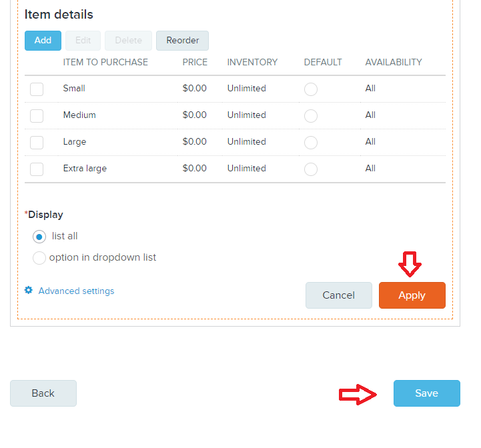
Task: Tick the checkbox for Small item
Action: pyautogui.click(x=37, y=89)
